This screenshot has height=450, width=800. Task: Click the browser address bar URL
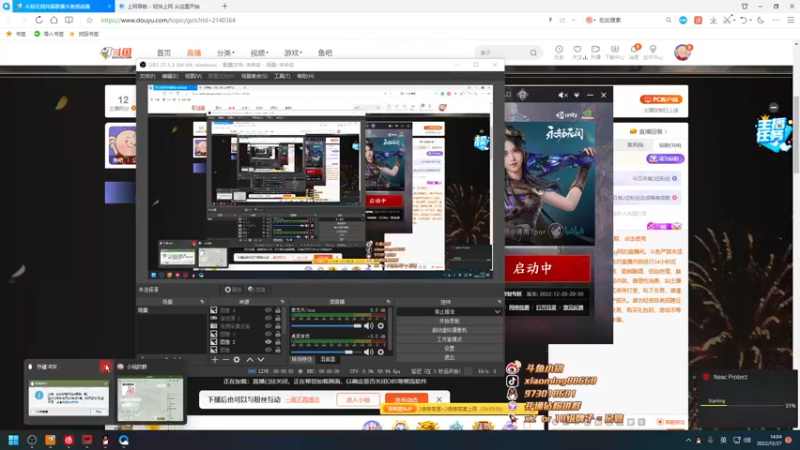click(x=168, y=20)
